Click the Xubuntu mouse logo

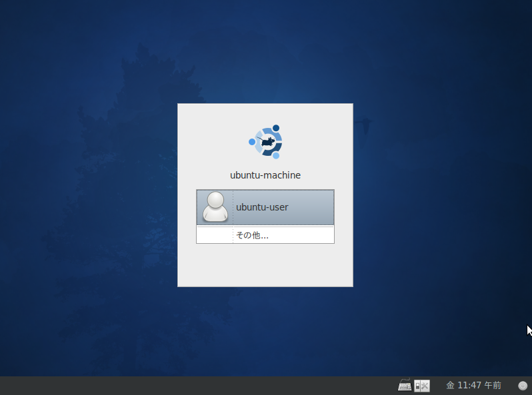265,142
